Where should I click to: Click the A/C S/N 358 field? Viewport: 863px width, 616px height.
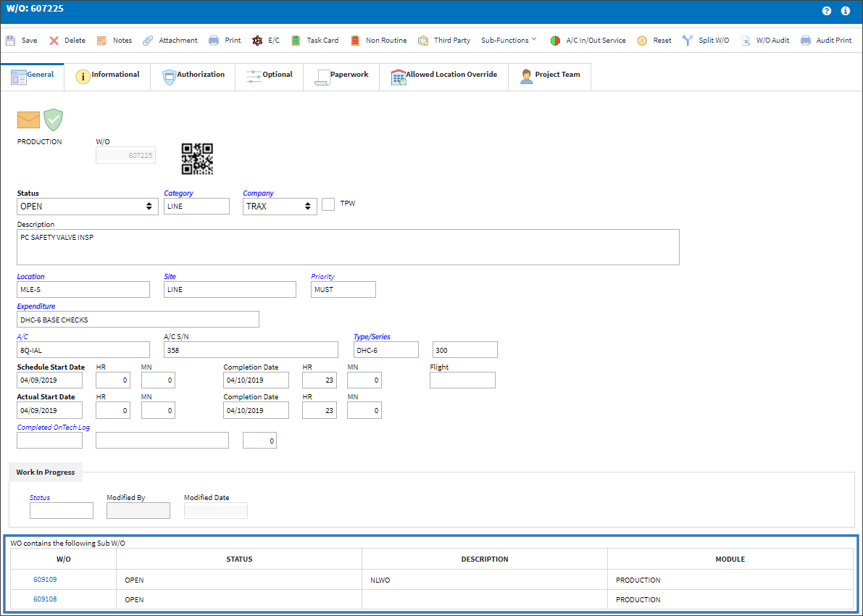coord(251,349)
